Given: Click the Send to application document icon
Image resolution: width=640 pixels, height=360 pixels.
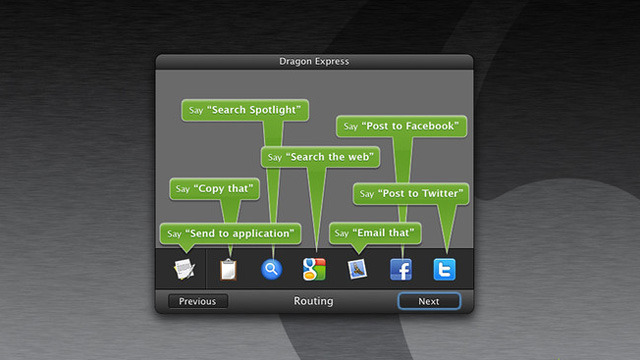Looking at the screenshot, I should coord(184,269).
